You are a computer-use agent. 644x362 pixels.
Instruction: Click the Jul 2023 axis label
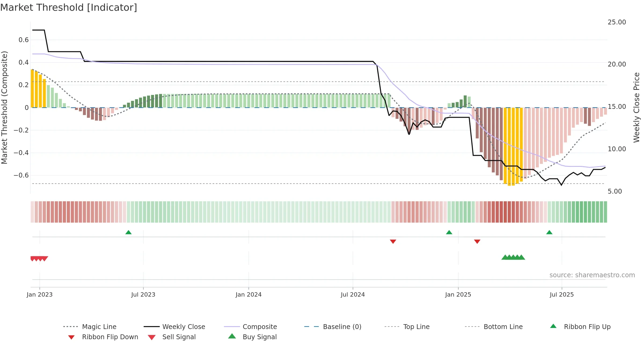(x=143, y=295)
